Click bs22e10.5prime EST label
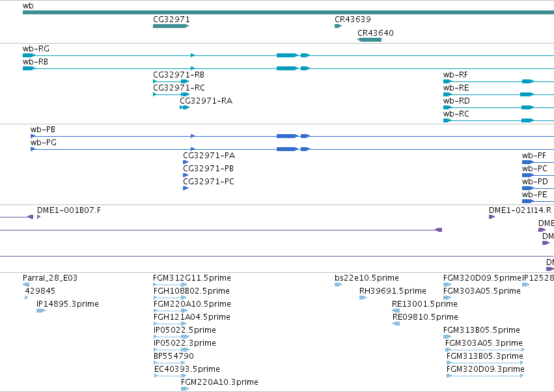The height and width of the screenshot is (392, 554). (367, 278)
